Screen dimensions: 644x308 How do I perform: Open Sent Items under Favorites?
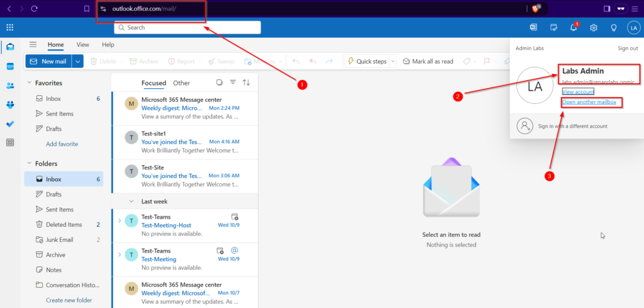[64, 113]
